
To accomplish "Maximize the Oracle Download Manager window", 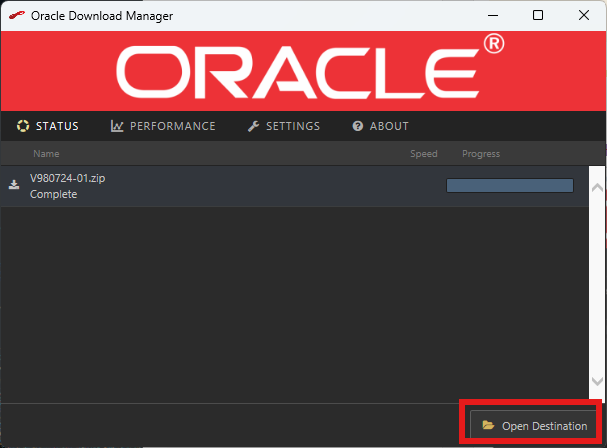I will (538, 15).
